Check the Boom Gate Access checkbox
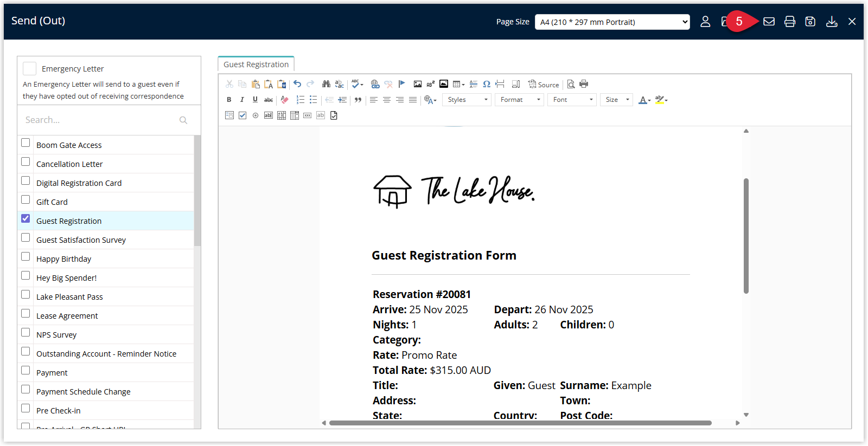Screen dimensions: 868x446 point(25,143)
